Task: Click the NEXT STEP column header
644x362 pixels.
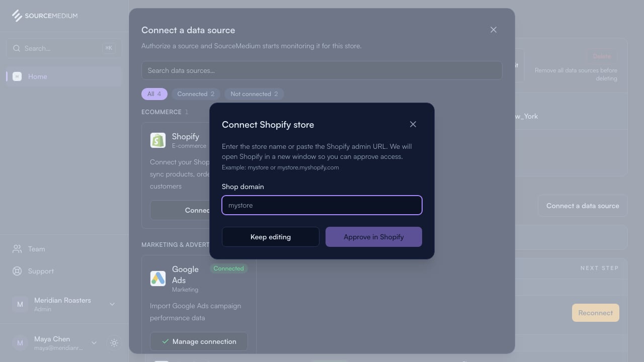Action: [x=600, y=268]
